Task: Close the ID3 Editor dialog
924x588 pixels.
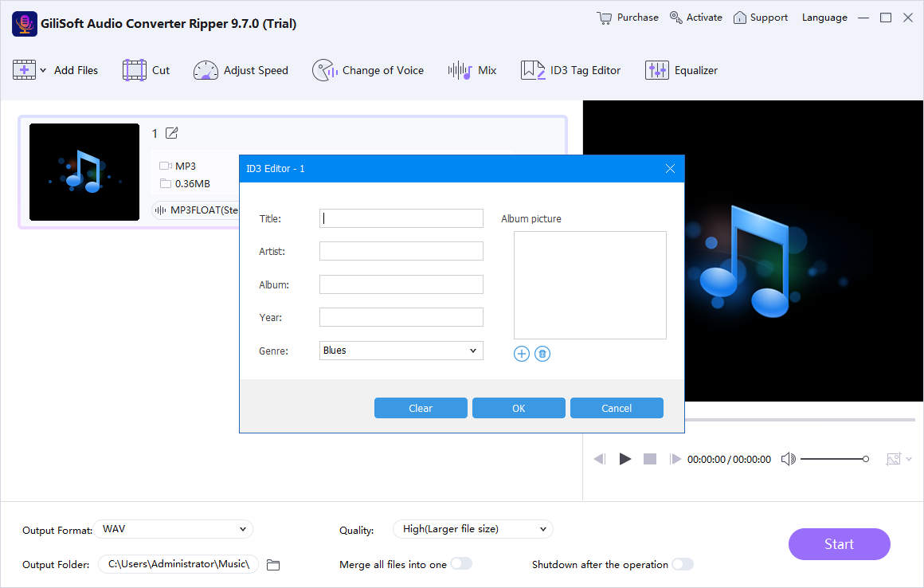Action: pos(670,168)
